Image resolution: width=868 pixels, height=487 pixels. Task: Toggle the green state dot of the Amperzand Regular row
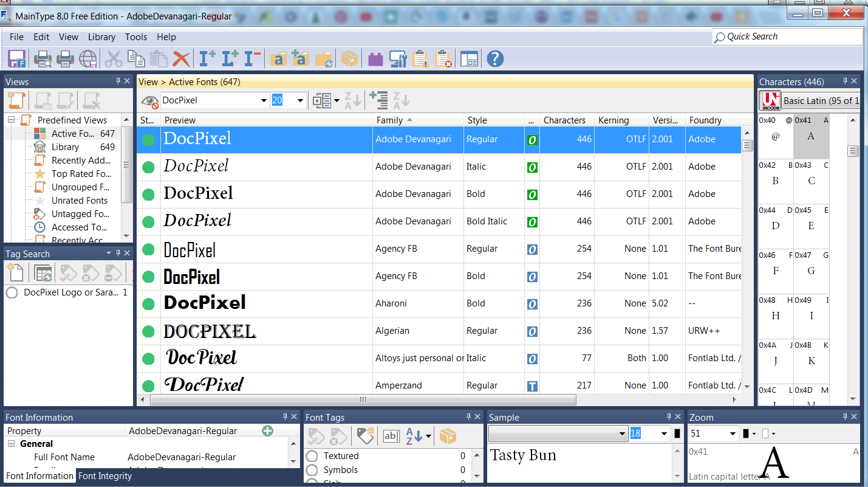pos(148,385)
